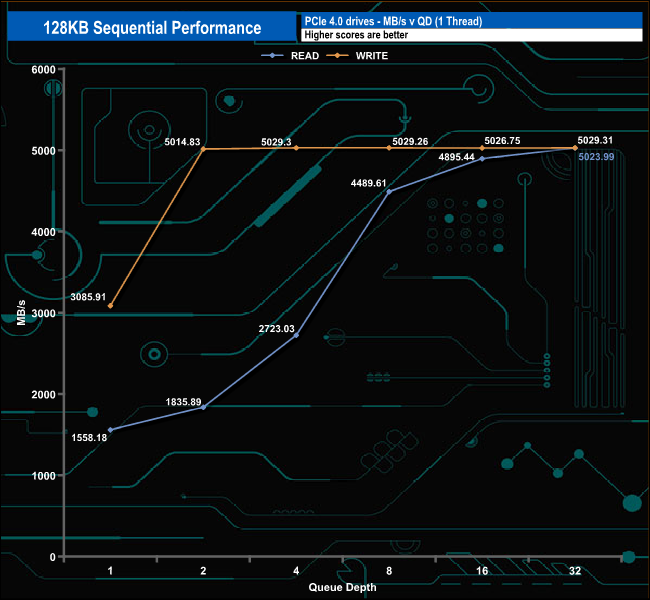This screenshot has width=650, height=600.
Task: Click the WRITE legend label
Action: [372, 56]
